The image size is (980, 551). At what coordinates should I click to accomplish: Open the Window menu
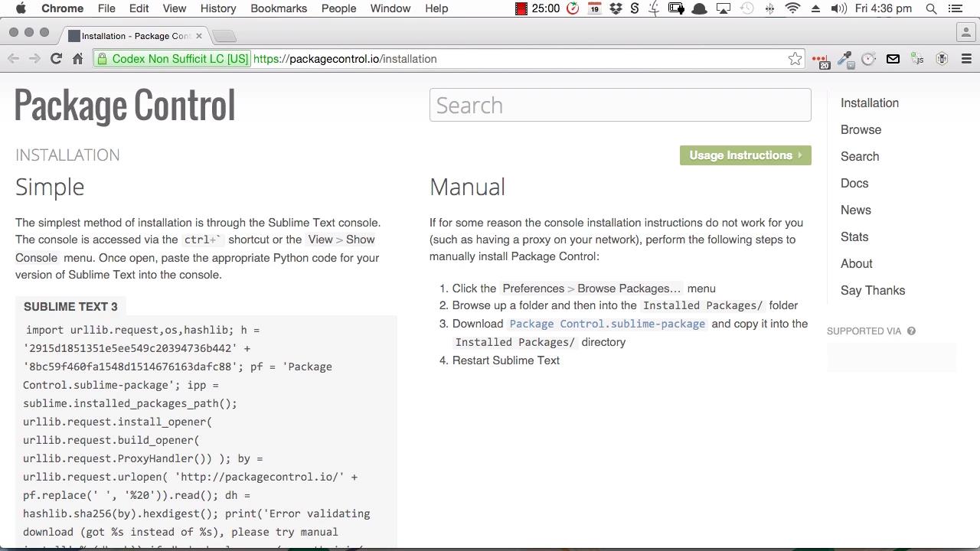pyautogui.click(x=390, y=8)
